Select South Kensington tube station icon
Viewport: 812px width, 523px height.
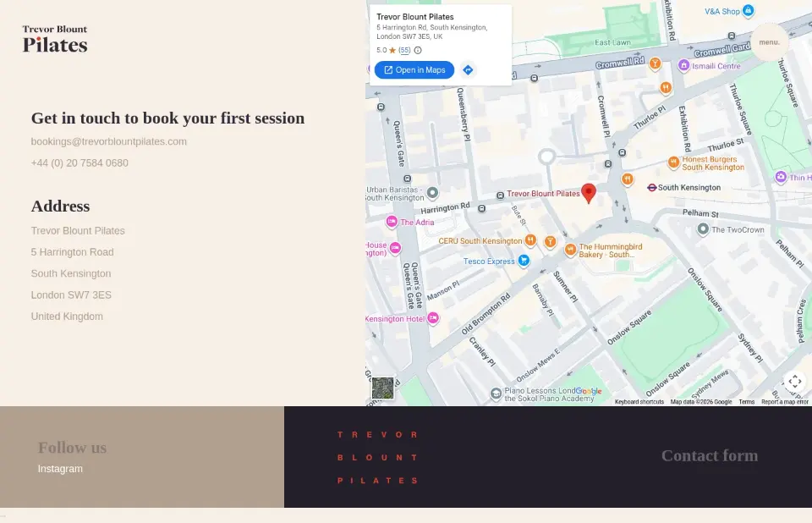652,188
